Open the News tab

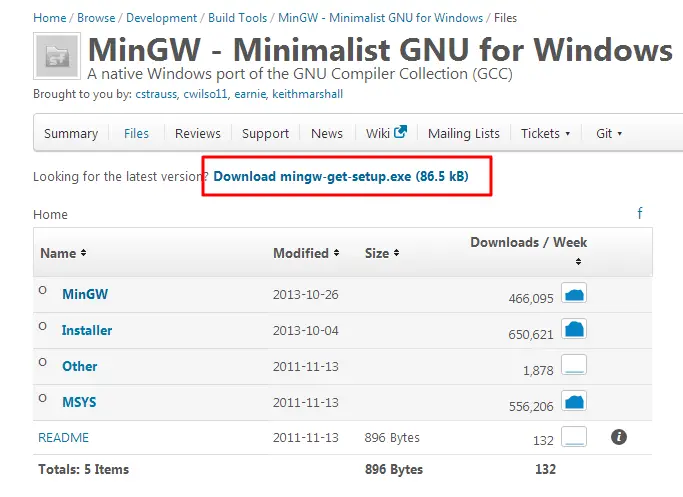(327, 133)
